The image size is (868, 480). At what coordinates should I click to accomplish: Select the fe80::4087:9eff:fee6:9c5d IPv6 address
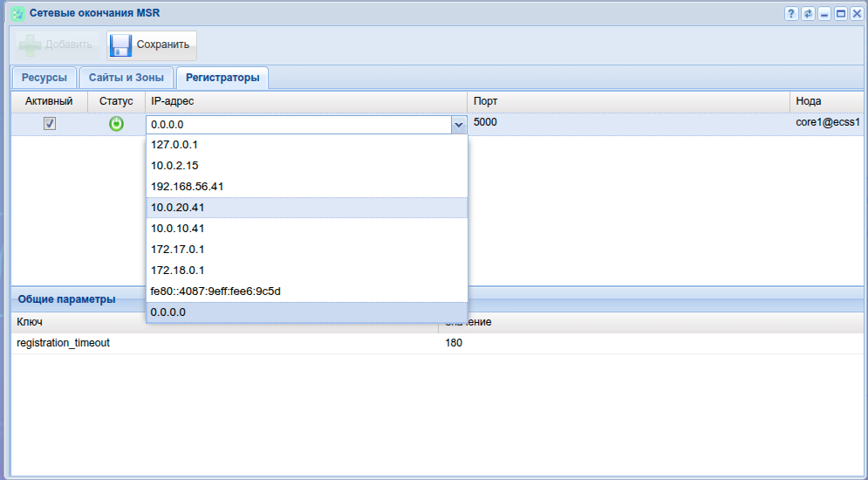pyautogui.click(x=307, y=291)
